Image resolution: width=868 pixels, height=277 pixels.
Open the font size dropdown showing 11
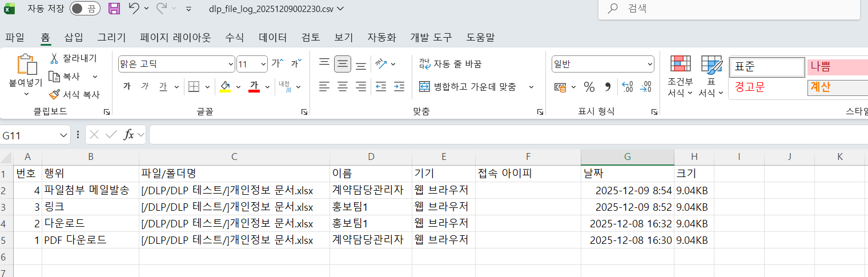coord(263,64)
